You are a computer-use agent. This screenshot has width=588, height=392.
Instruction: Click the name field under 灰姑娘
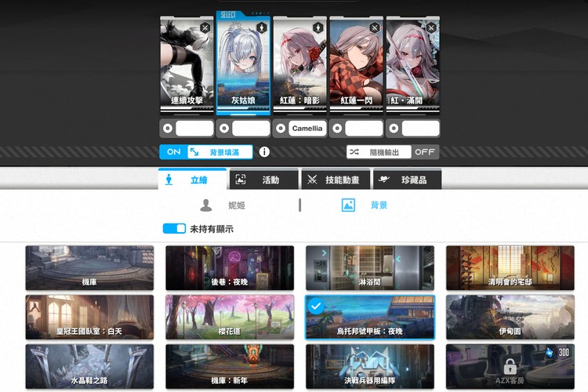point(251,129)
